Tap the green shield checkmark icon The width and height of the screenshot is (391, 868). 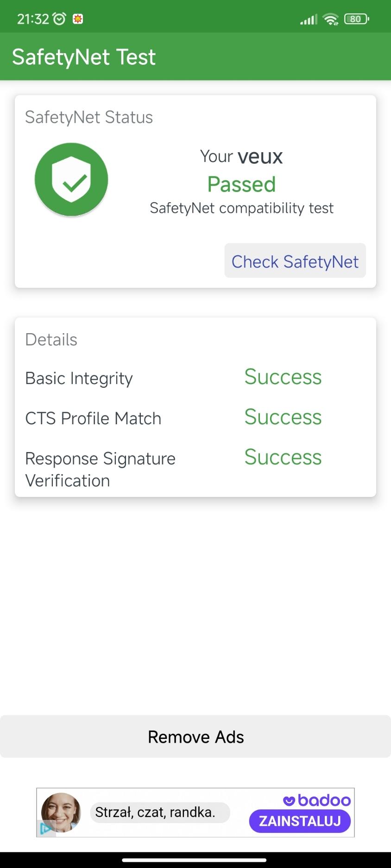coord(71,180)
